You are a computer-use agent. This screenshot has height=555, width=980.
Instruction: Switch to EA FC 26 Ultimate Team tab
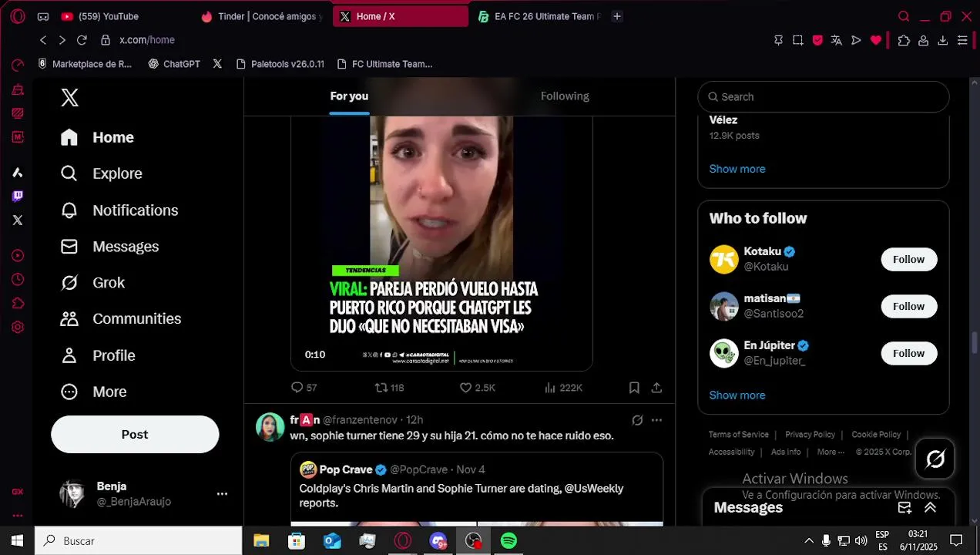click(539, 16)
